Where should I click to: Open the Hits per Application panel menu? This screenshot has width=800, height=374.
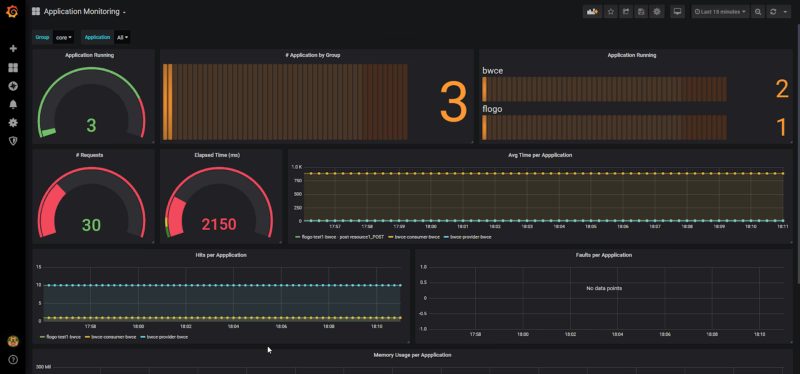[221, 255]
